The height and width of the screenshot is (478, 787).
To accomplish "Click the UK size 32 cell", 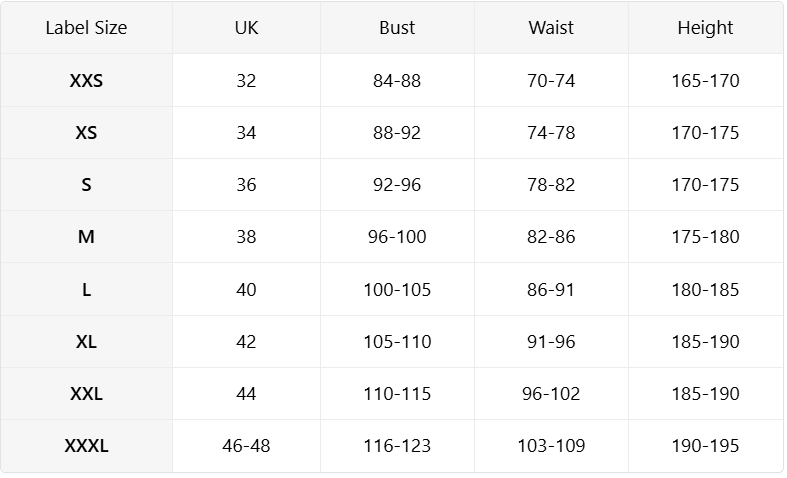I will pyautogui.click(x=246, y=81).
